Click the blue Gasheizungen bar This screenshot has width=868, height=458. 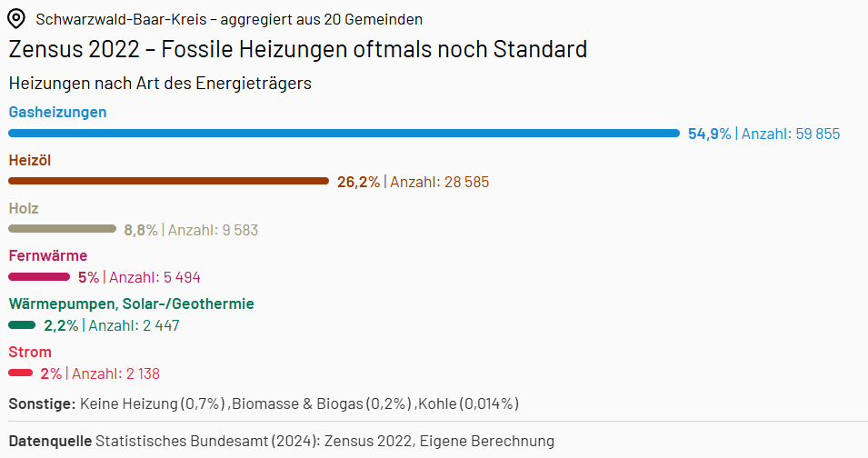coord(344,134)
